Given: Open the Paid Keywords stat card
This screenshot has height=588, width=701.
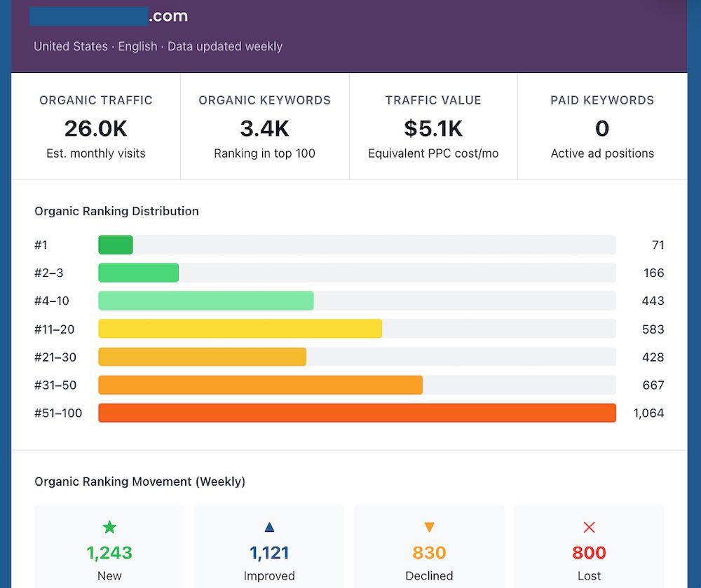Looking at the screenshot, I should pos(602,127).
